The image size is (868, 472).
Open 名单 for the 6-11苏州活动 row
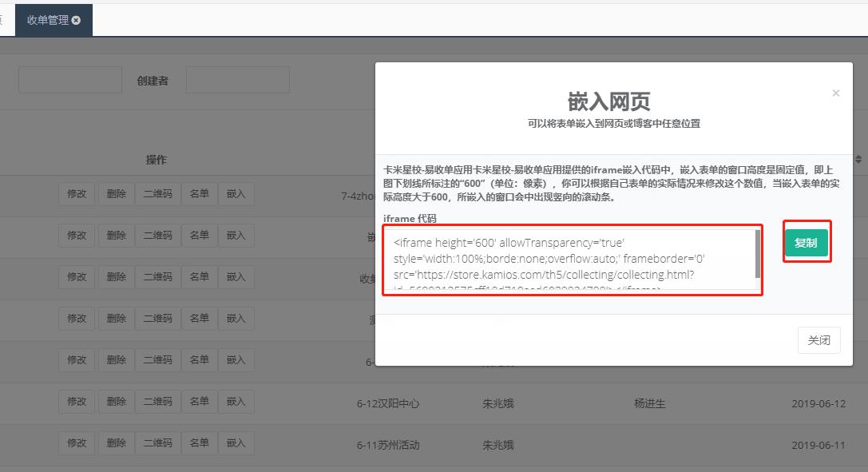click(x=200, y=443)
